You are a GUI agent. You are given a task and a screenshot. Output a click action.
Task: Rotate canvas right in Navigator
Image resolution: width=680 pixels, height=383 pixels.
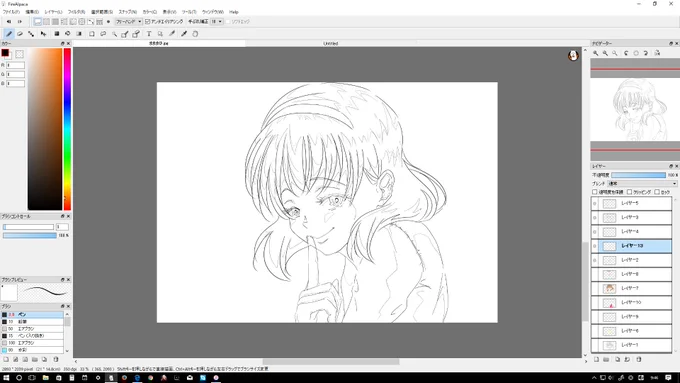[646, 53]
